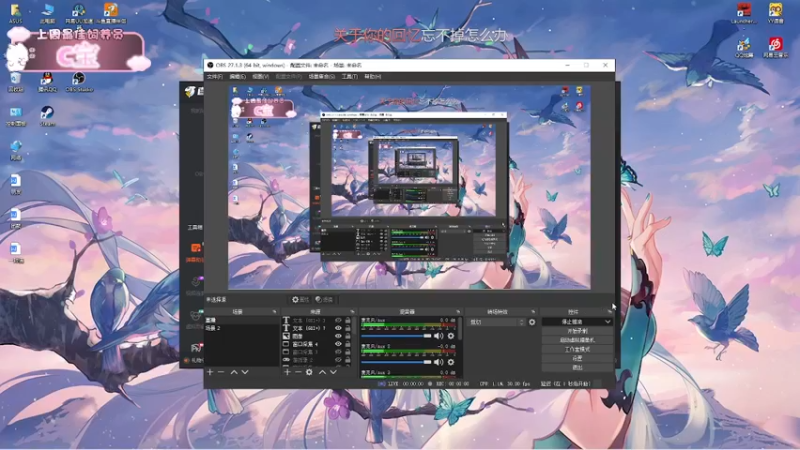This screenshot has height=450, width=800.
Task: Click the audio mixer vertical scrollbar
Action: coord(460,329)
